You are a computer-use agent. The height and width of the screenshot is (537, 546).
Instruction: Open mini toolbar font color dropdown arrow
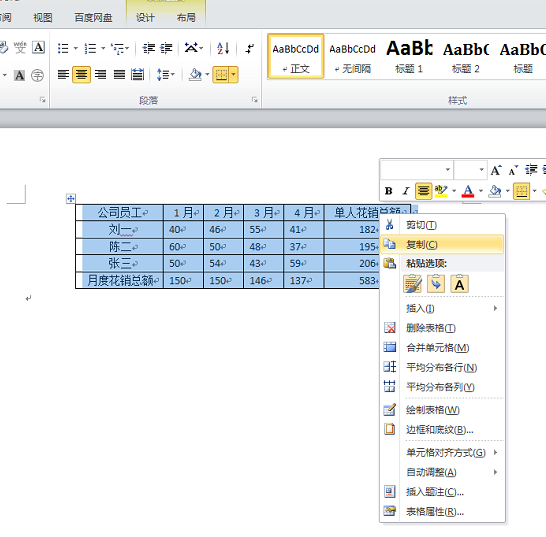coord(481,191)
